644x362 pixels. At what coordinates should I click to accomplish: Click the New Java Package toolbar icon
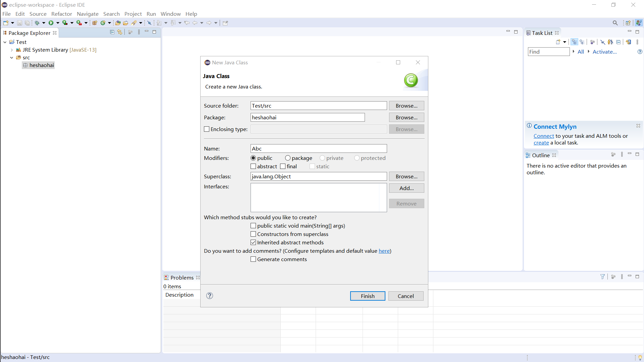point(95,23)
